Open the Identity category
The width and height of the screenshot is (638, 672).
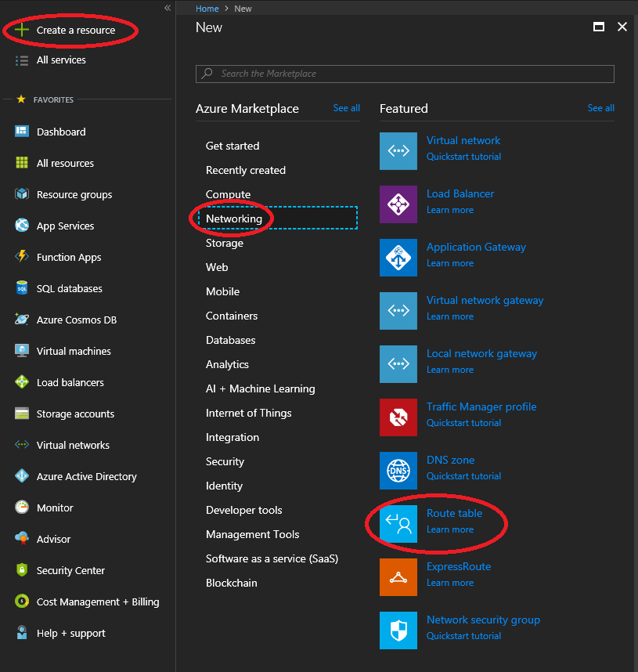pos(224,486)
